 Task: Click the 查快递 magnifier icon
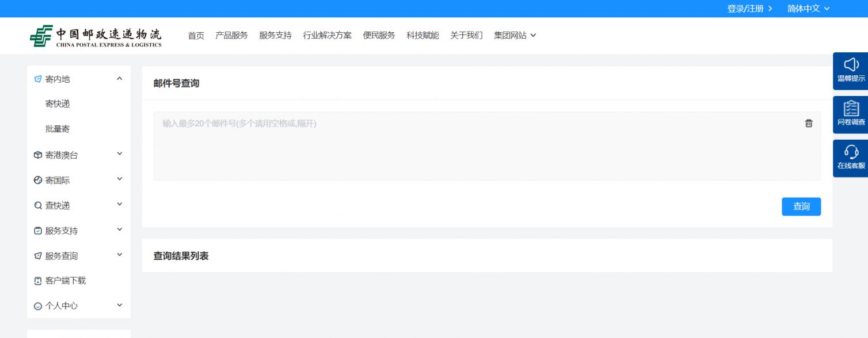pos(38,206)
